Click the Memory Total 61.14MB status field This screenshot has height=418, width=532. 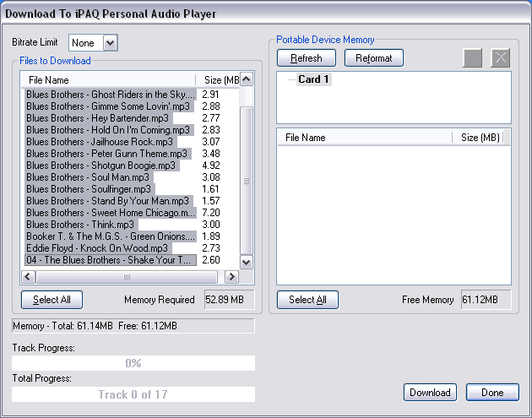click(133, 326)
